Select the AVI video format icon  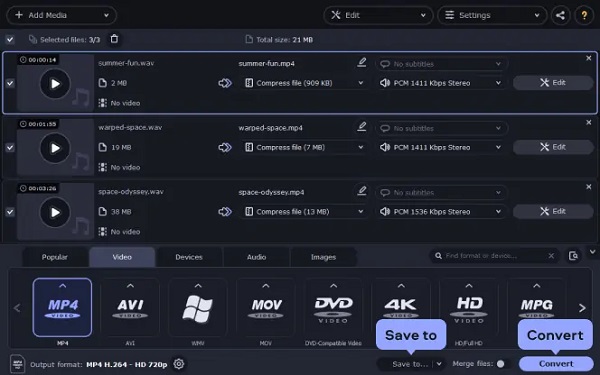click(x=130, y=308)
